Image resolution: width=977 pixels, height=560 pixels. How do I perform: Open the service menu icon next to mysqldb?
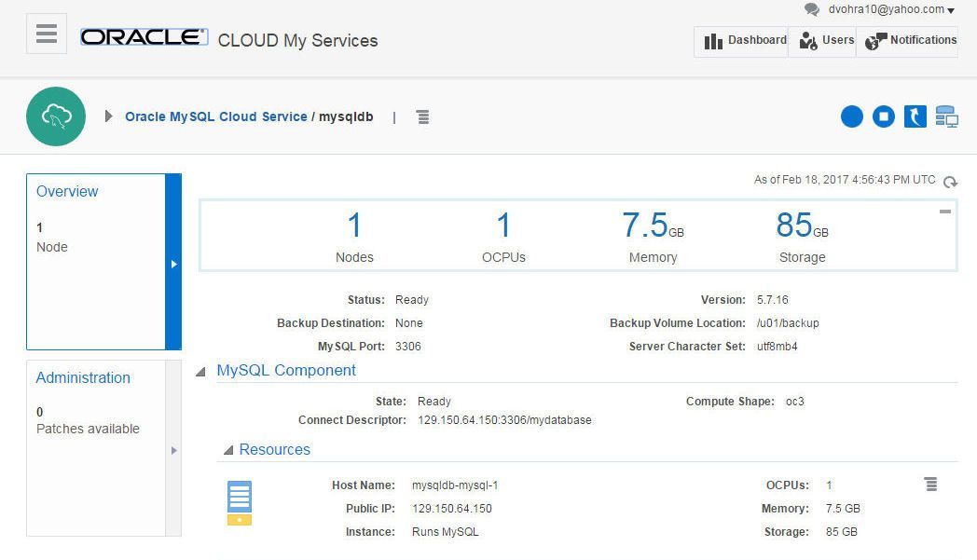click(x=423, y=116)
